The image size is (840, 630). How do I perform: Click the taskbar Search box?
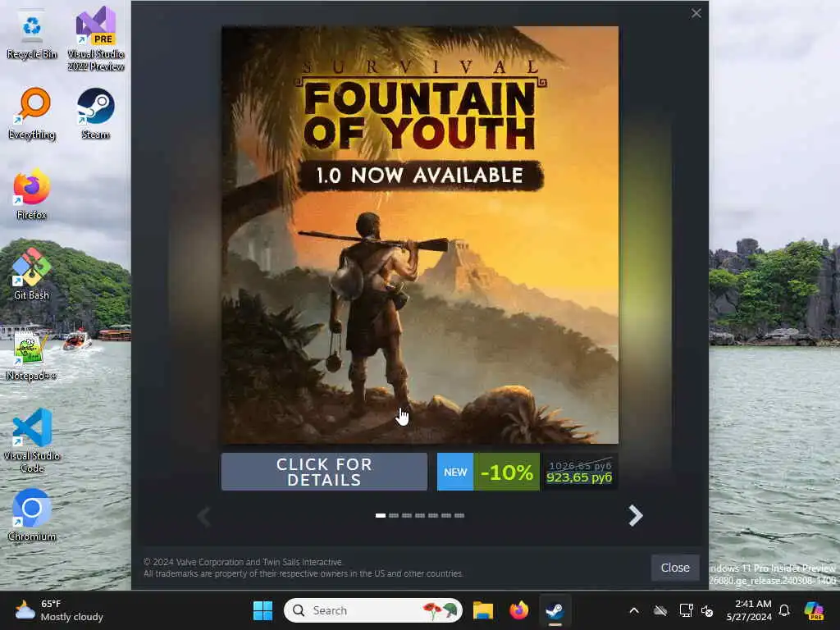point(373,610)
